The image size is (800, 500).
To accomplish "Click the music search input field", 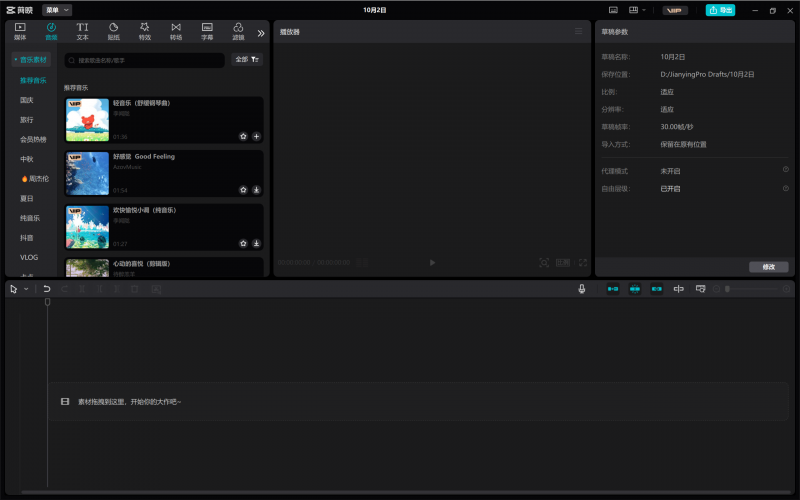I will click(x=145, y=60).
